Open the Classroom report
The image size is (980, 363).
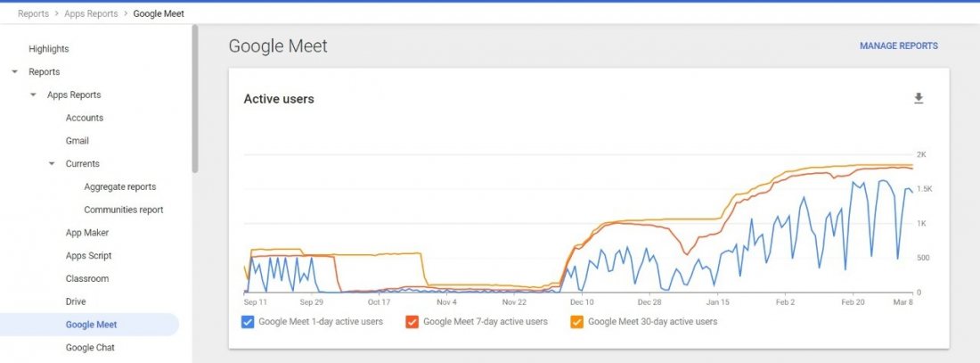[87, 279]
